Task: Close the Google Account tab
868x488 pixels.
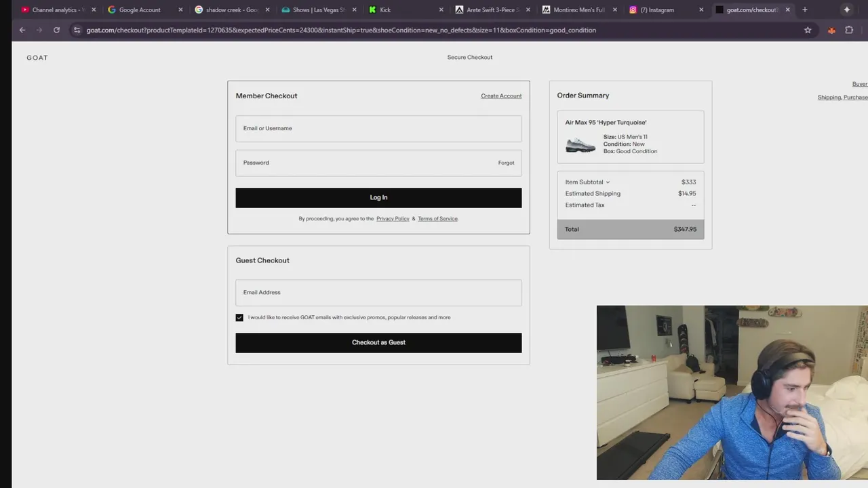Action: [x=180, y=9]
